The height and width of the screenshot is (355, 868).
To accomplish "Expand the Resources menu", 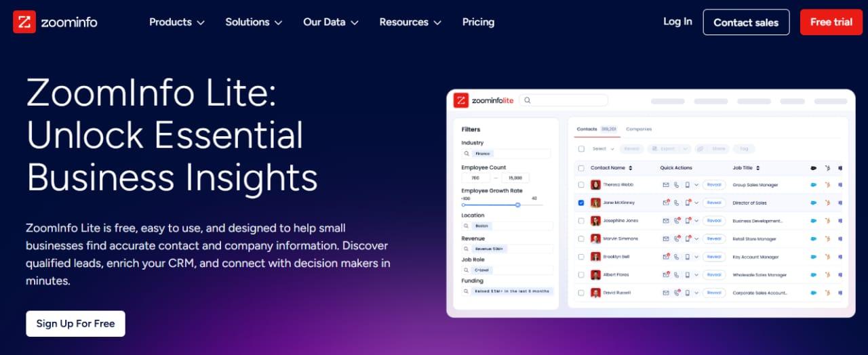I will (410, 22).
